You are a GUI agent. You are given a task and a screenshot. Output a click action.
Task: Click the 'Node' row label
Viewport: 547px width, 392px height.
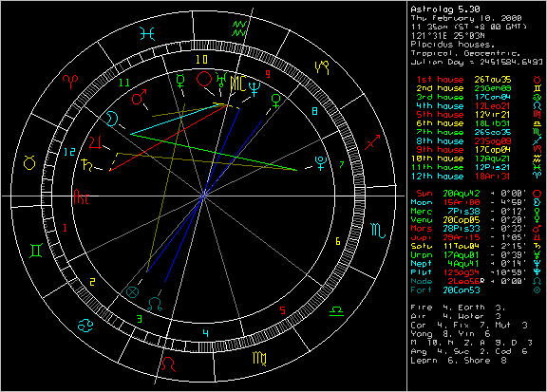422,281
